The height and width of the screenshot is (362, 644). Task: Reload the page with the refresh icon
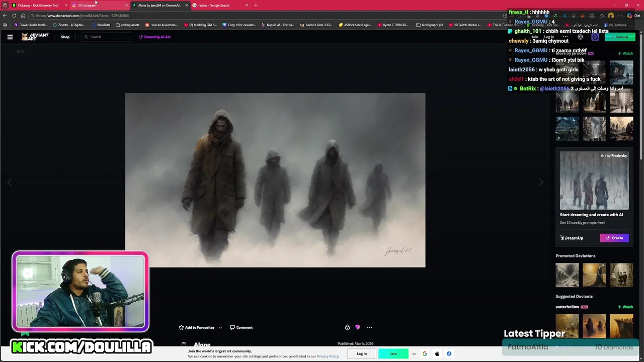14,16
